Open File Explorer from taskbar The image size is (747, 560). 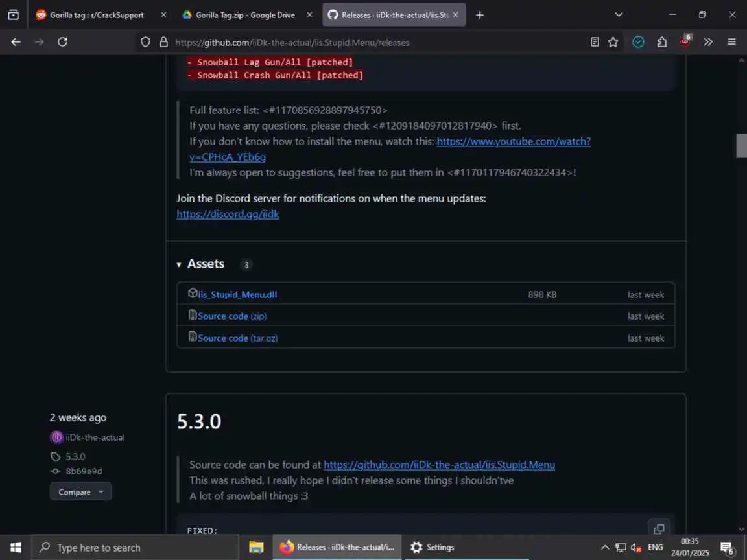[256, 547]
